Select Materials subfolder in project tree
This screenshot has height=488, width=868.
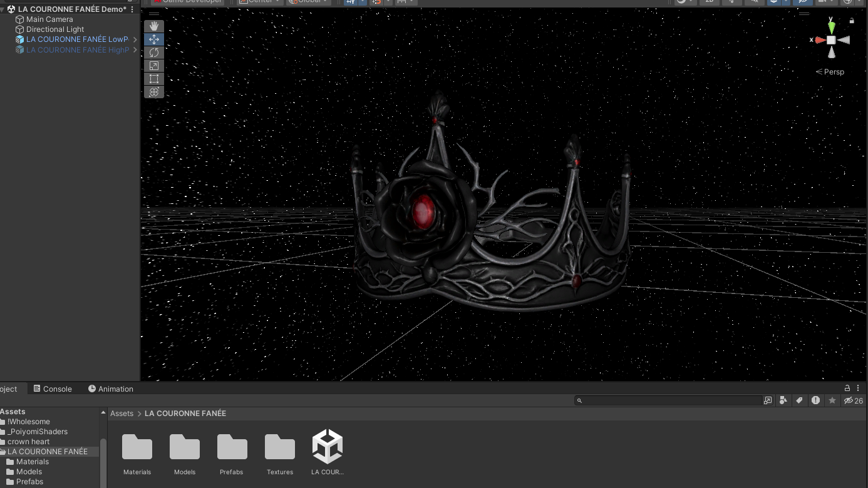[x=33, y=462]
